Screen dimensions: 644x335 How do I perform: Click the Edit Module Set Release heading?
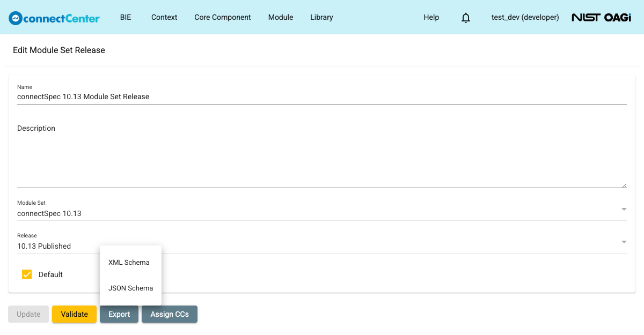(x=59, y=50)
